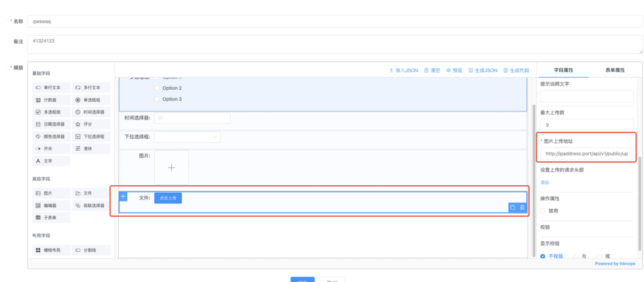
Task: Click the 添加 link for request headers
Action: point(545,182)
